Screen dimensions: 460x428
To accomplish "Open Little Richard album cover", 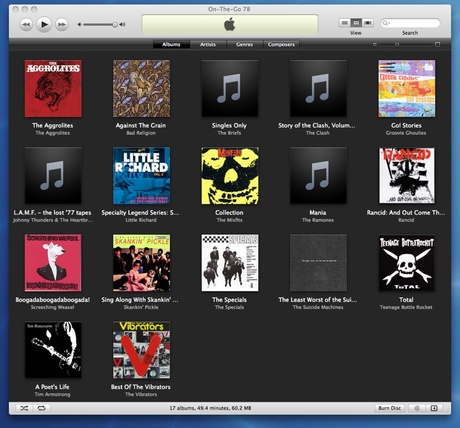I will (x=141, y=176).
